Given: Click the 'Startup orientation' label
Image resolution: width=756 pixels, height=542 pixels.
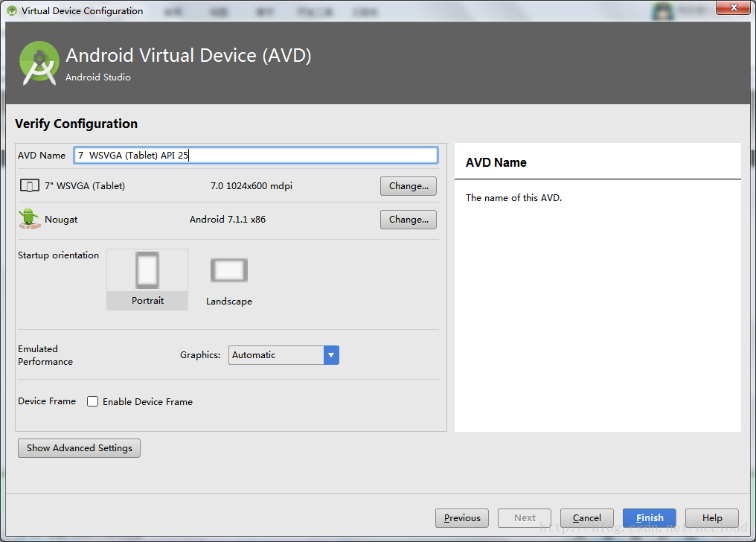Looking at the screenshot, I should coord(58,255).
